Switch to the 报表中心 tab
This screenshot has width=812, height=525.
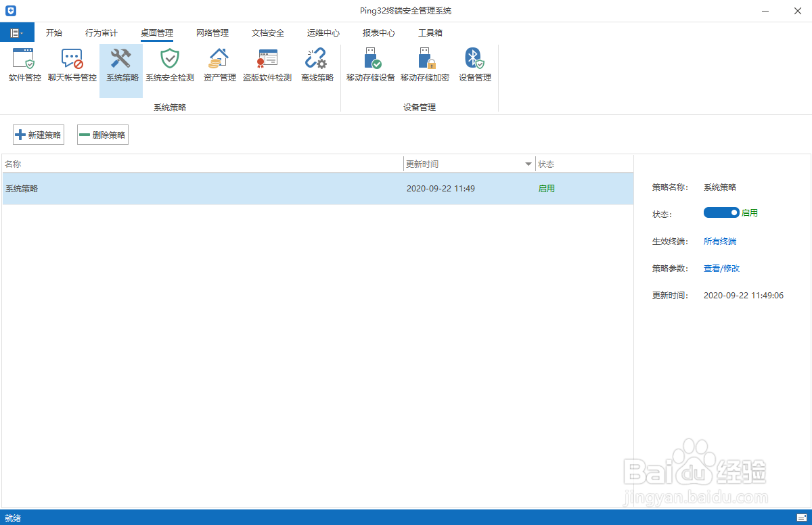pos(379,32)
